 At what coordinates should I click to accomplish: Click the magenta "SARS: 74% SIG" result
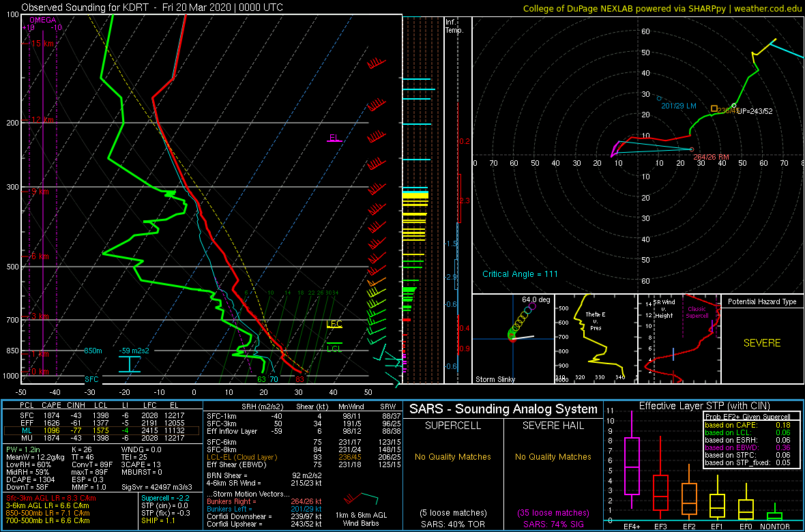[x=553, y=523]
